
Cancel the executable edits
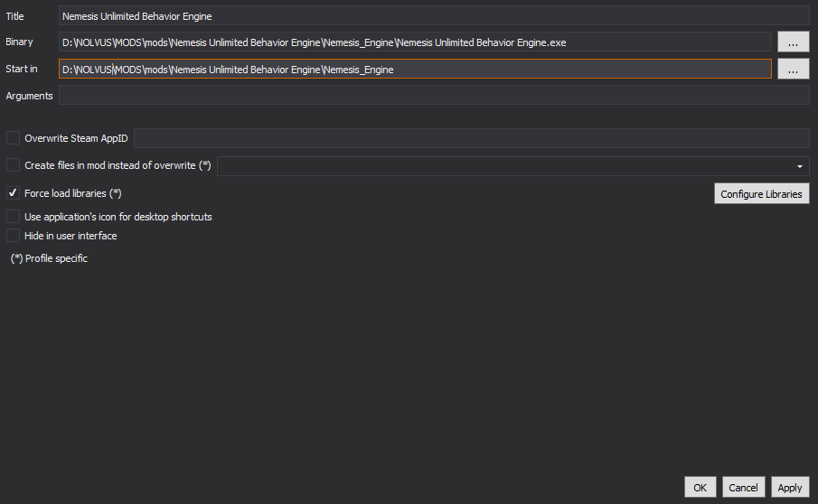coord(743,488)
